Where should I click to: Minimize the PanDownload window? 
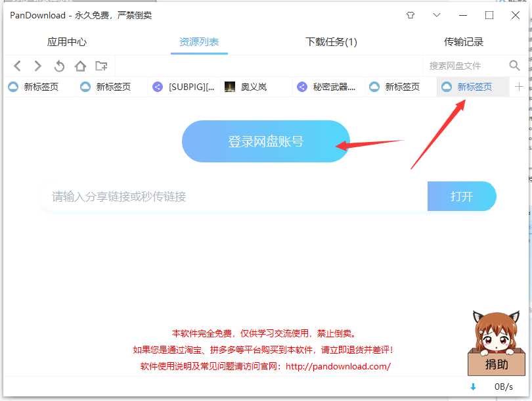coord(463,15)
